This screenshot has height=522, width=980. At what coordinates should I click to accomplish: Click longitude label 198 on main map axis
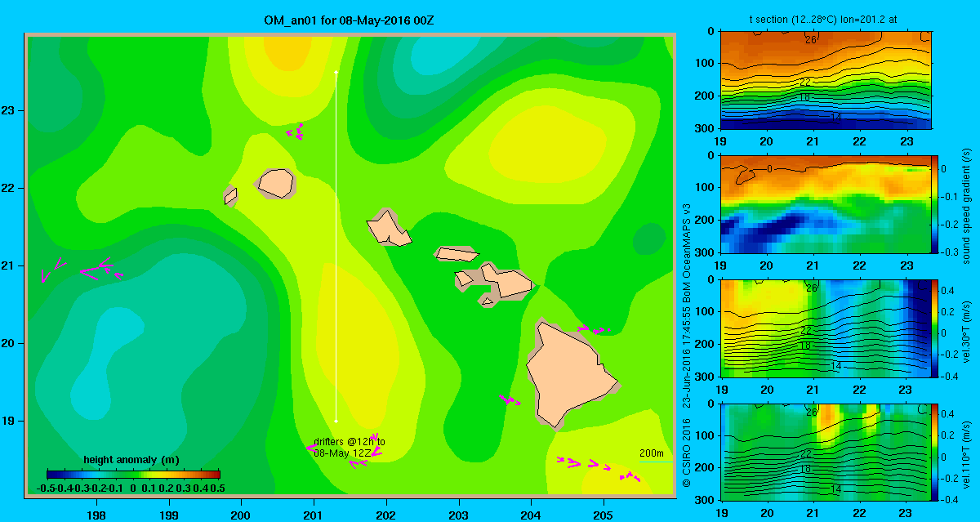coord(96,515)
